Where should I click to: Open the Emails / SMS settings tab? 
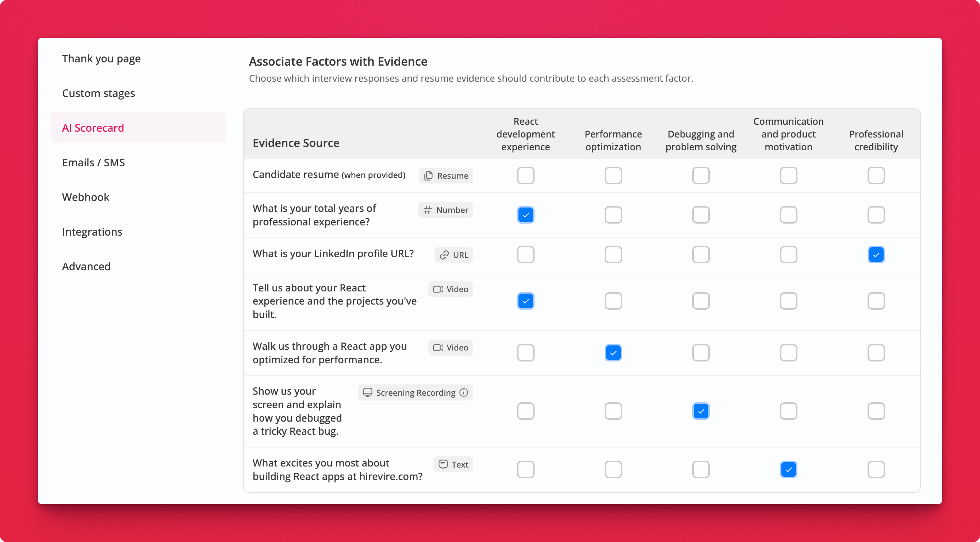93,163
